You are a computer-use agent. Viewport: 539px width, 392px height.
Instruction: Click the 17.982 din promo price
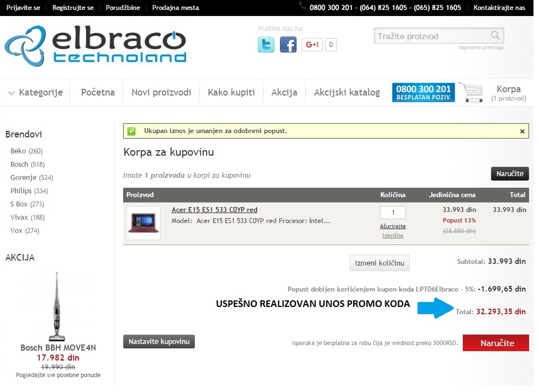pos(58,358)
